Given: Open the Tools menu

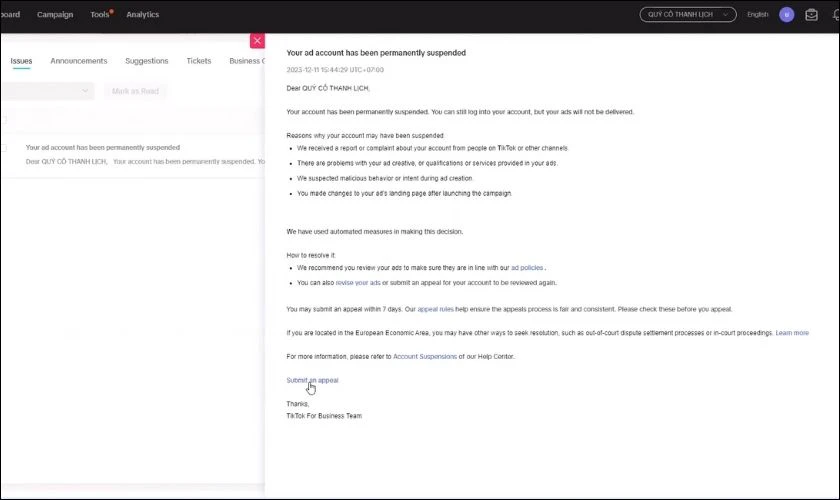Looking at the screenshot, I should click(100, 14).
